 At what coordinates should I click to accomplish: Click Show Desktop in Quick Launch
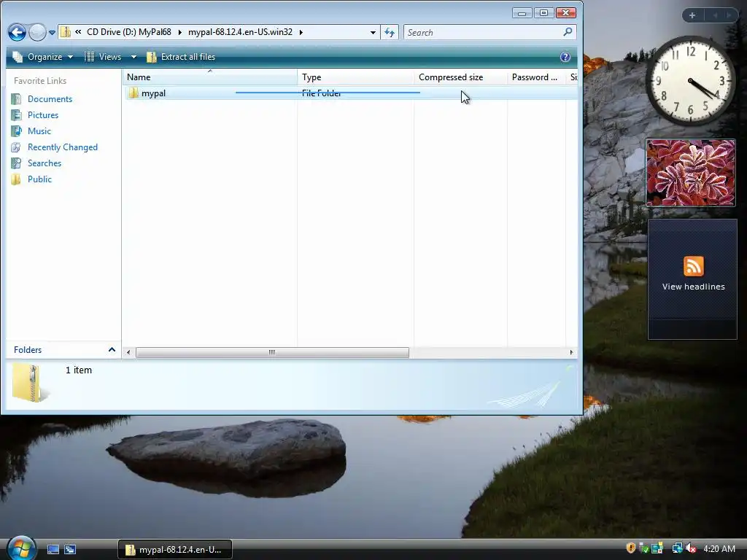pyautogui.click(x=53, y=550)
